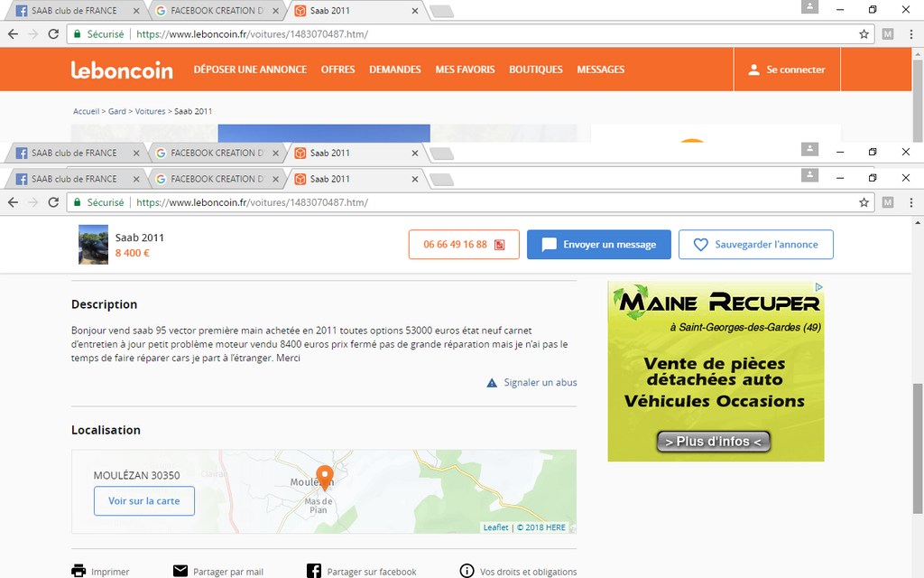Click reload icon in top background browser
The image size is (924, 578).
pyautogui.click(x=53, y=34)
